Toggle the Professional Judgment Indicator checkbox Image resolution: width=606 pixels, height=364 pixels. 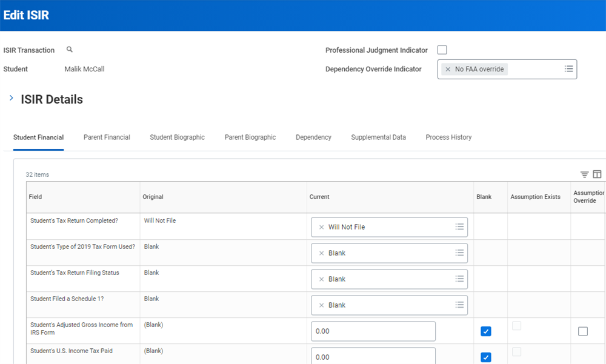click(442, 50)
